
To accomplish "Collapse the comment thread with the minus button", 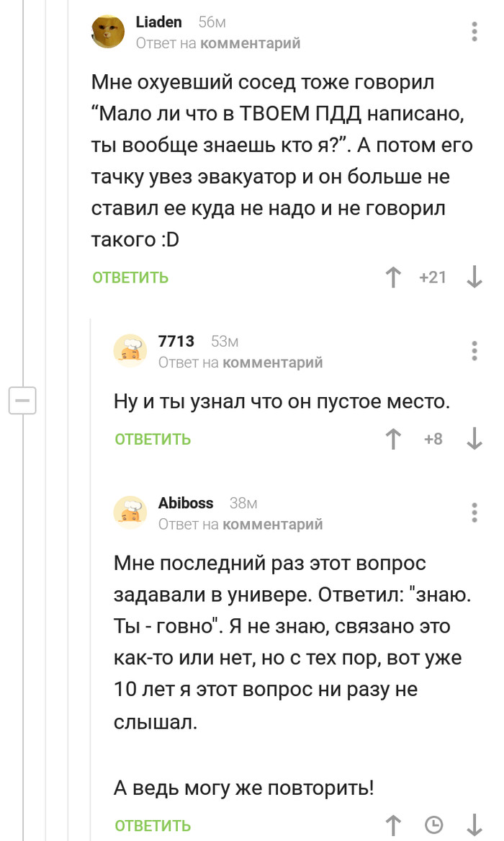I will pos(22,401).
